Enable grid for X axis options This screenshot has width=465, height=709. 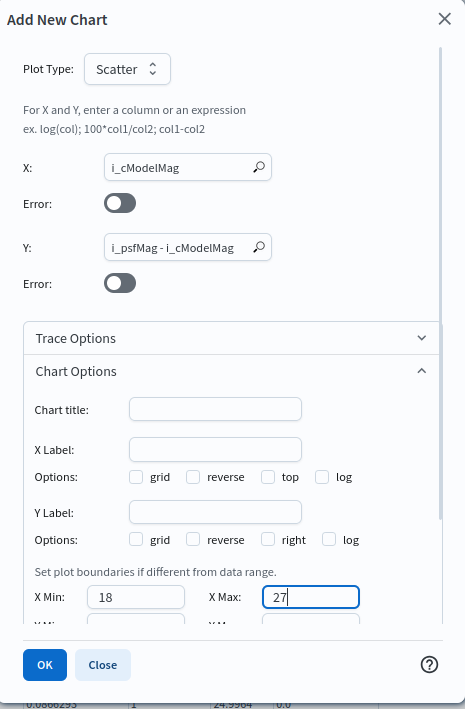pyautogui.click(x=136, y=477)
